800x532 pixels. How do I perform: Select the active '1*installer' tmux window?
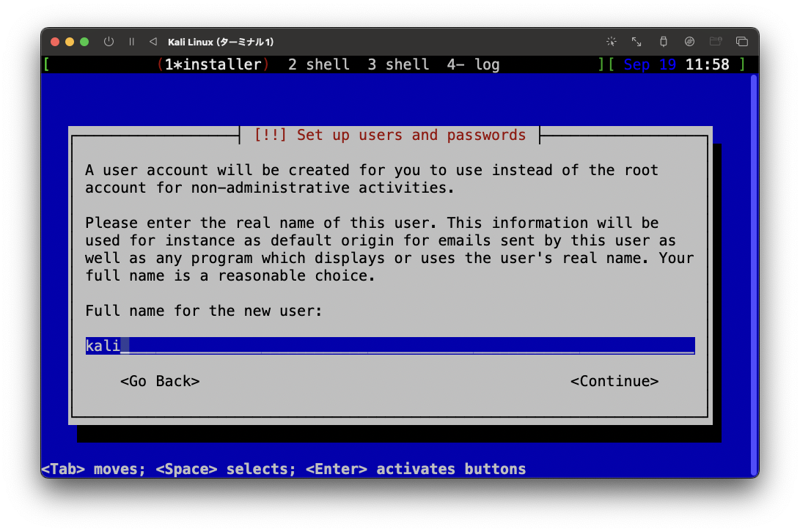208,64
